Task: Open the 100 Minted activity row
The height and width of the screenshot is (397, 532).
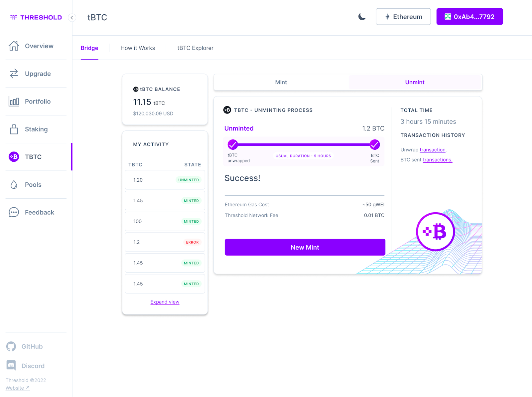Action: (x=165, y=221)
